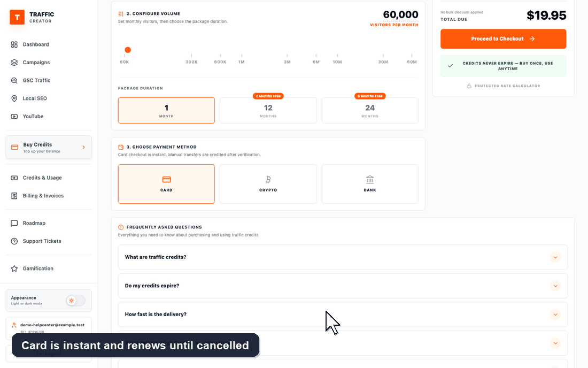Viewport: 588px width, 368px height.
Task: Toggle the Appearance light/dark switch
Action: (x=75, y=301)
